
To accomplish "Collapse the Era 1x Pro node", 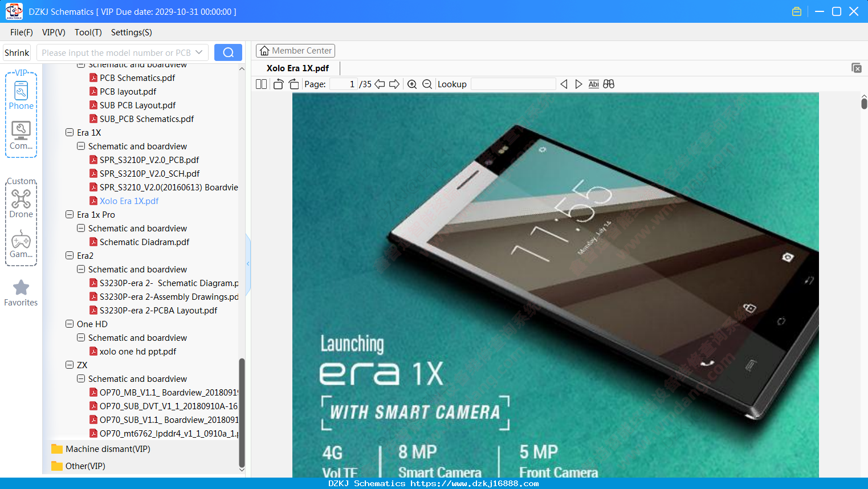I will coord(70,215).
